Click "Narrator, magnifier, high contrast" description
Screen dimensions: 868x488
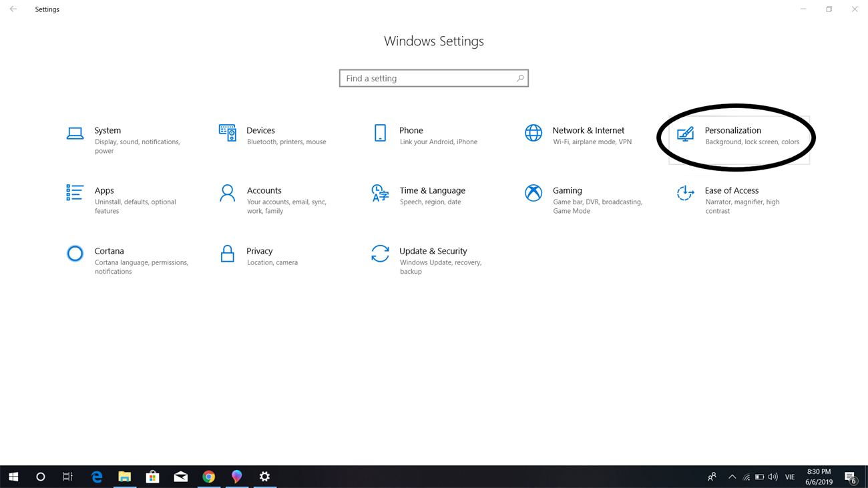[742, 206]
